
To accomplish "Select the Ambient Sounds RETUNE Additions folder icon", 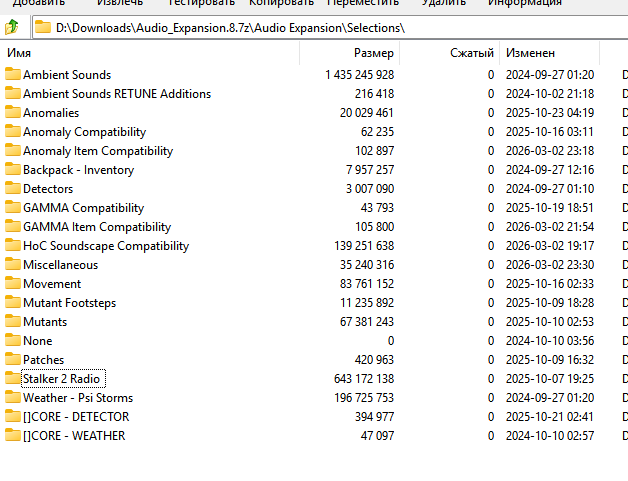I will coord(13,93).
